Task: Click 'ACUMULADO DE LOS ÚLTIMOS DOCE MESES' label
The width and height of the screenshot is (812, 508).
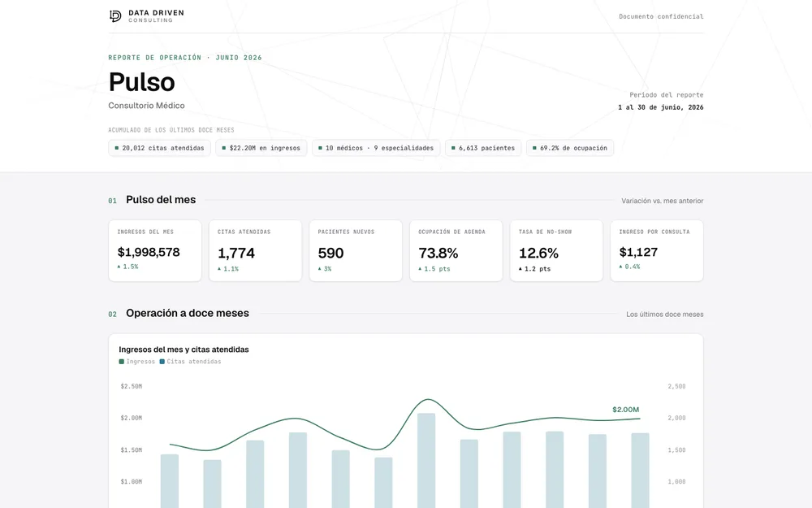Action: (171, 130)
